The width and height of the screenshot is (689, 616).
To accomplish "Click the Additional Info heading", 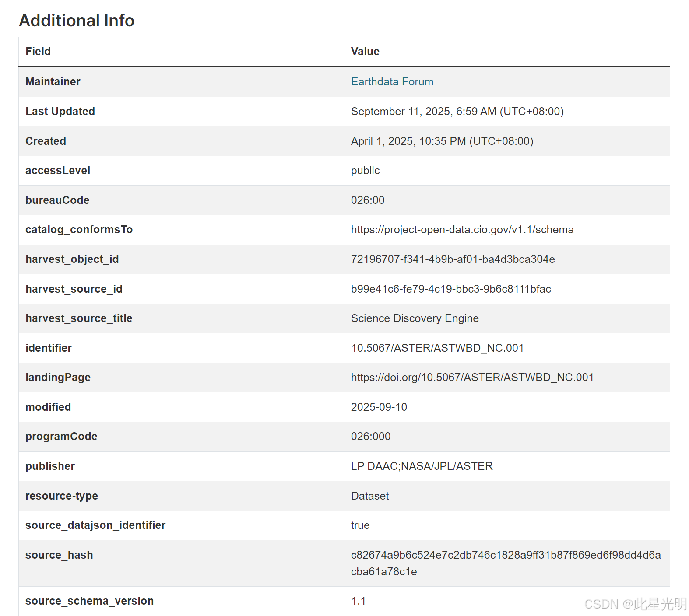I will 77,21.
